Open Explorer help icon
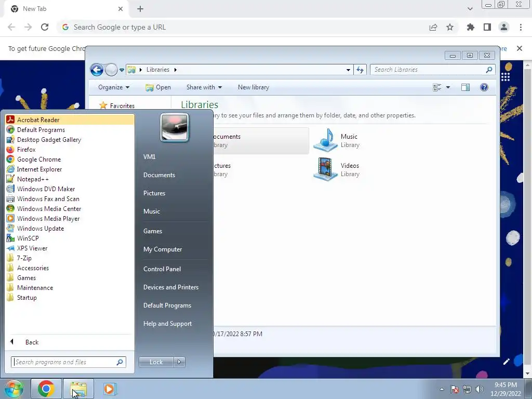532x399 pixels. coord(484,87)
